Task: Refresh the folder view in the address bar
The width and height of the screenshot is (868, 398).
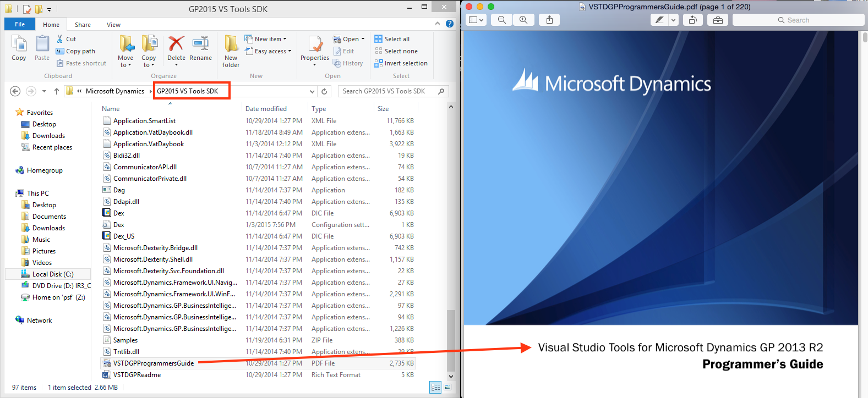Action: pos(325,91)
